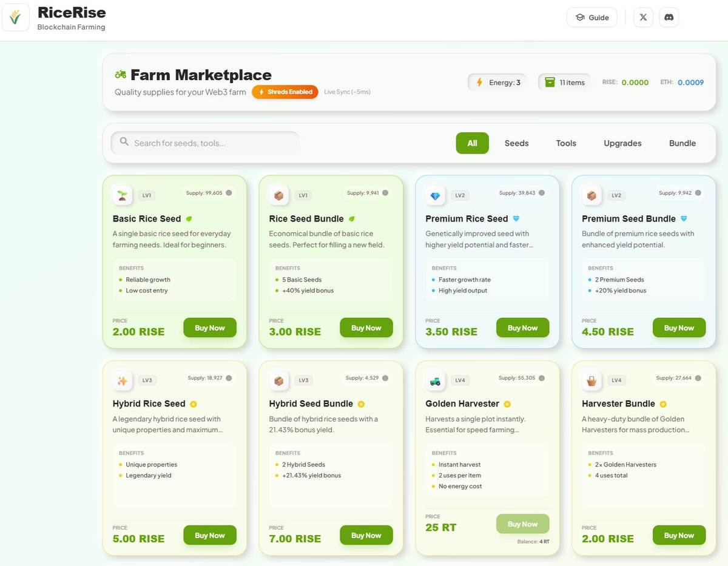The height and width of the screenshot is (566, 728).
Task: Click the Premium Seed Bundle box icon
Action: (x=591, y=195)
